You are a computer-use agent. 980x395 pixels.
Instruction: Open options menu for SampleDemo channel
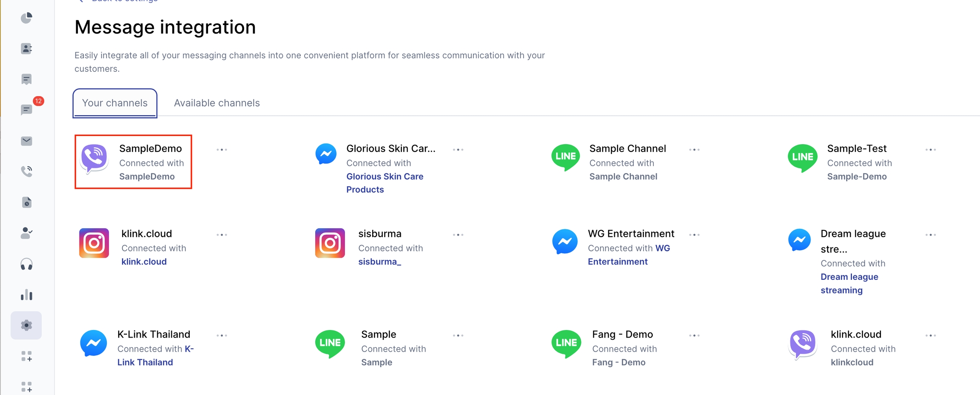[222, 150]
